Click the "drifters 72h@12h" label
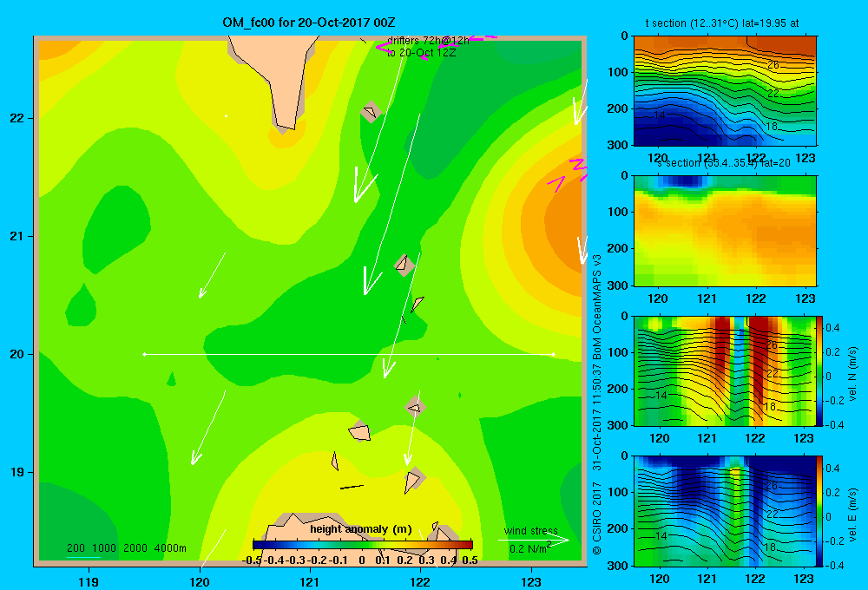 pos(428,41)
